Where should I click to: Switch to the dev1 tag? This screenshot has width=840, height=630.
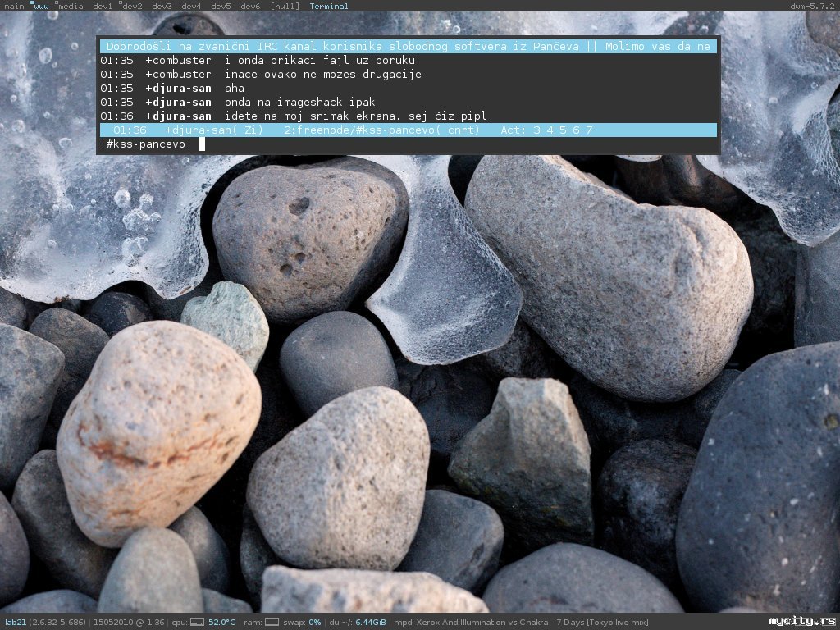click(103, 7)
